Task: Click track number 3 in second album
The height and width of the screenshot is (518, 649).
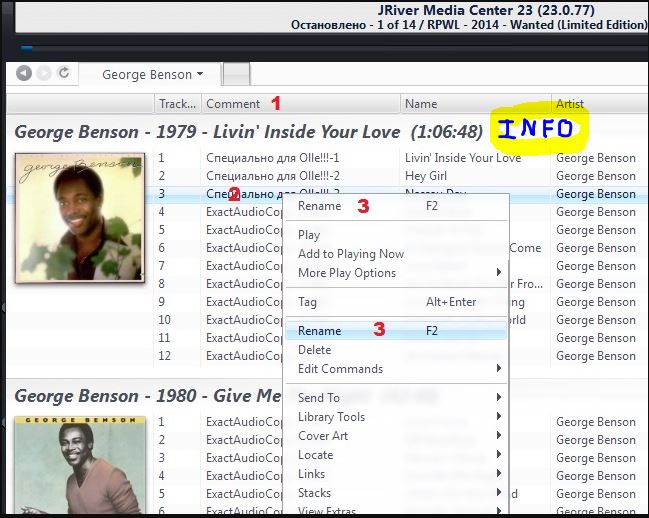Action: point(161,458)
